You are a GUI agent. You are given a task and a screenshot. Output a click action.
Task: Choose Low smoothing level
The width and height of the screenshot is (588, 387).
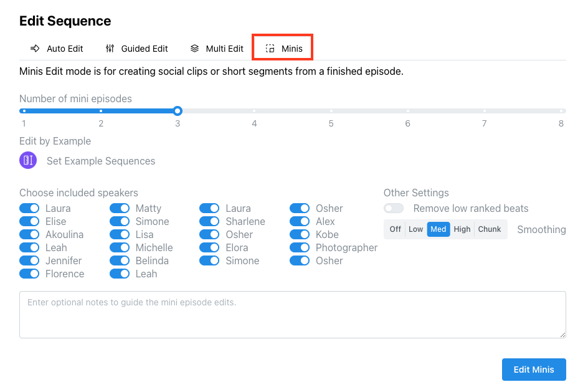(416, 229)
